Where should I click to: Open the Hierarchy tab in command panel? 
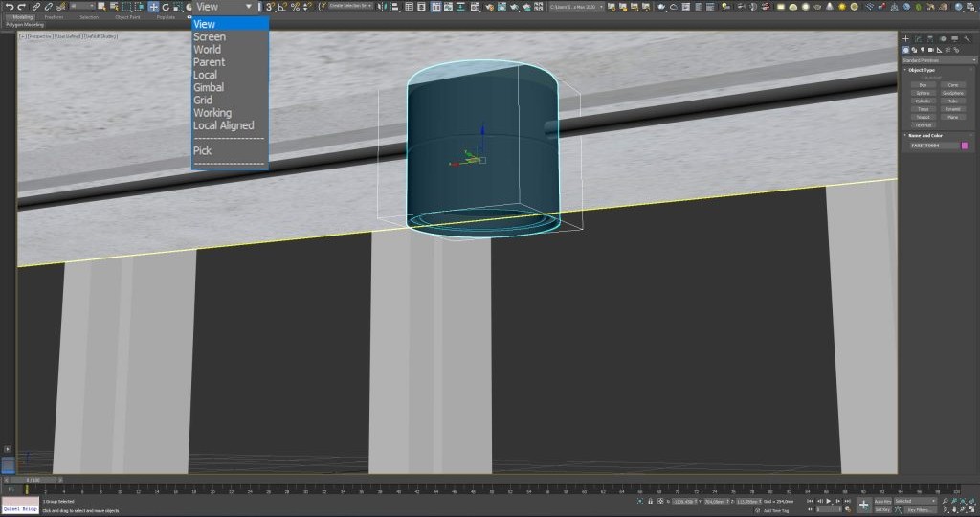pos(930,38)
